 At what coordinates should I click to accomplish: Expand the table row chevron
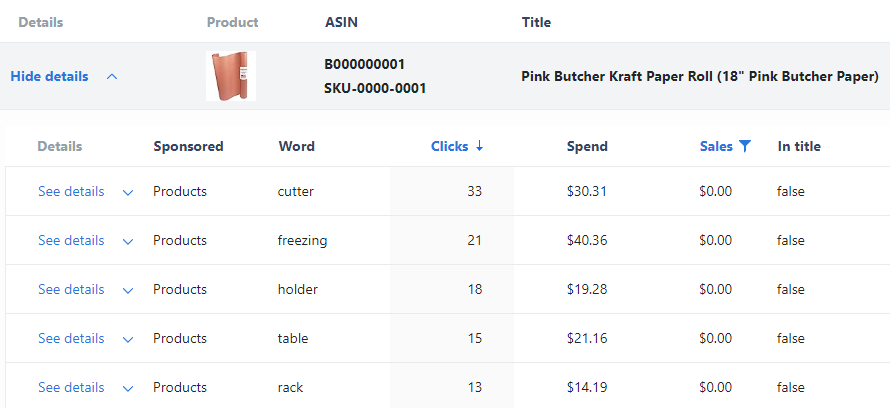point(128,339)
